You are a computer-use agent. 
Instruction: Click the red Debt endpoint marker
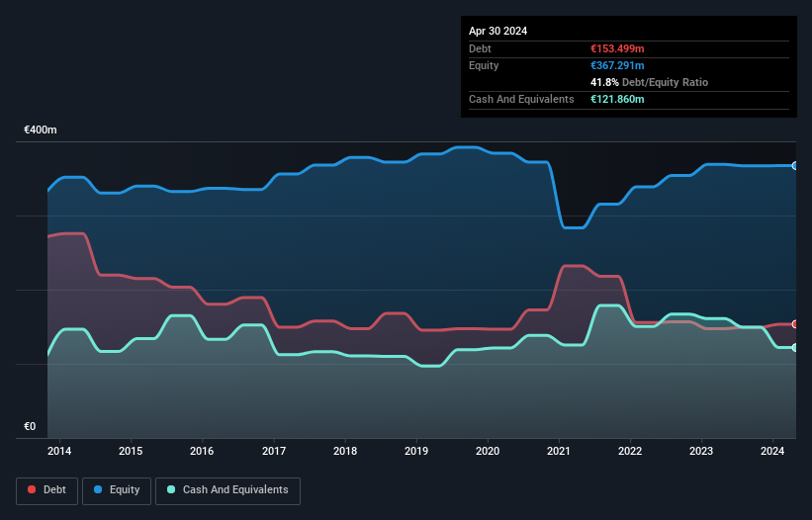pyautogui.click(x=795, y=324)
